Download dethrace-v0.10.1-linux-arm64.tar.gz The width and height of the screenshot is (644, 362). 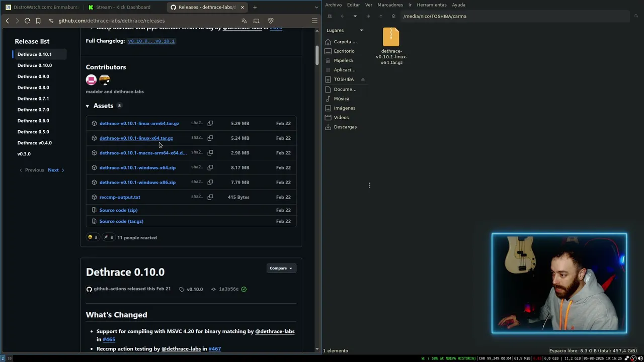[139, 123]
